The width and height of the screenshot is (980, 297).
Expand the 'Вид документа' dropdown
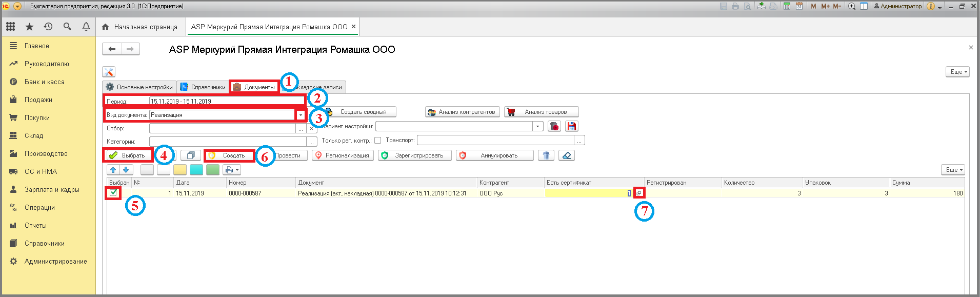(x=301, y=115)
